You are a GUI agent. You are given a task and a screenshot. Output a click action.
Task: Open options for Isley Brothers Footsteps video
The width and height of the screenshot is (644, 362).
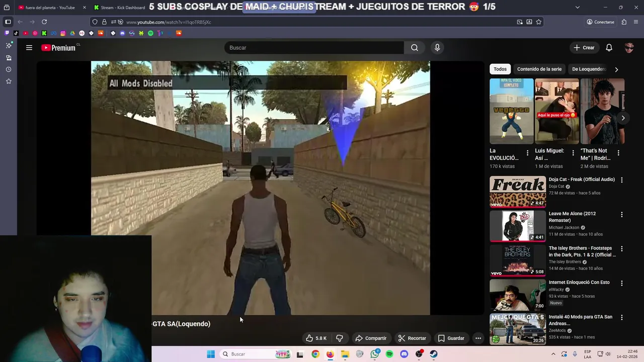point(621,249)
